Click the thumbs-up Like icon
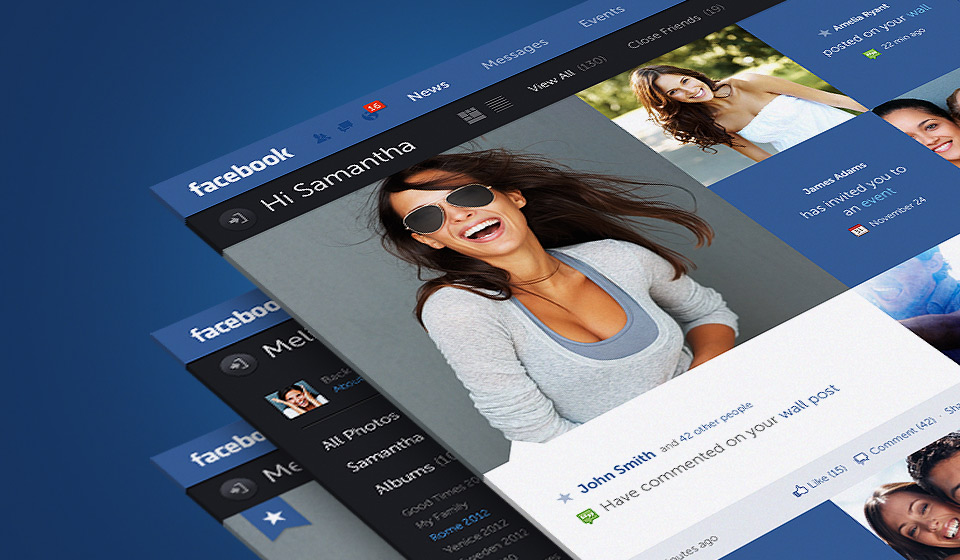The height and width of the screenshot is (560, 960). (x=800, y=490)
